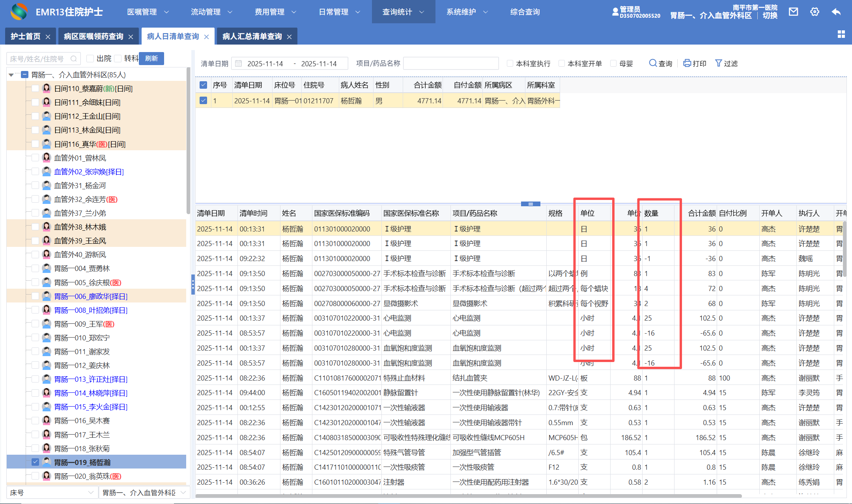Viewport: 852px width, 504px height.
Task: Click the magnifier 查询 search icon
Action: [653, 63]
